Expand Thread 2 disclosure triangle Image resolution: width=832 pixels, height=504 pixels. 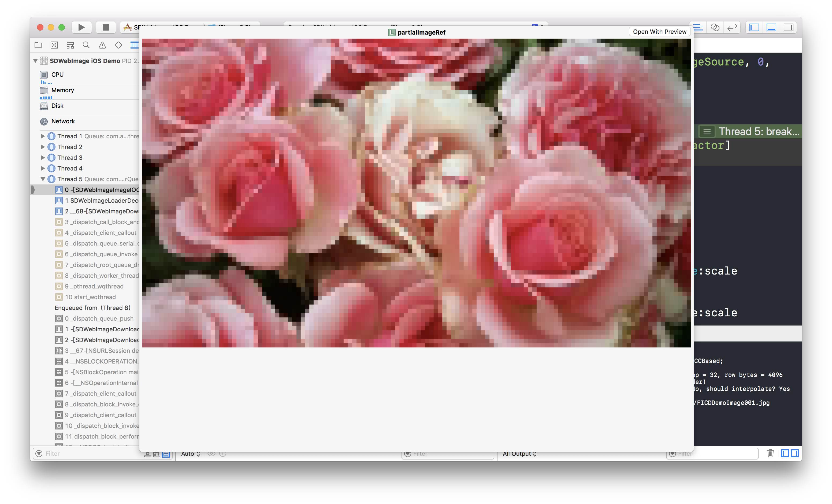[x=43, y=147]
